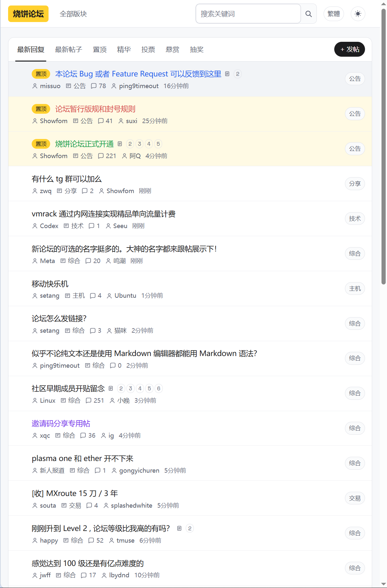Screen dimensions: 387x588
Task: Go to page 4 of 社区早期成员开贴留念
Action: point(140,388)
